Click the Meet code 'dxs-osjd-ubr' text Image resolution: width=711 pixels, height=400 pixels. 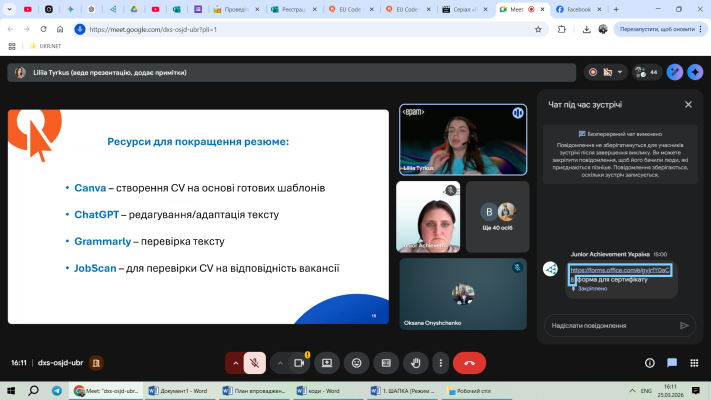60,363
